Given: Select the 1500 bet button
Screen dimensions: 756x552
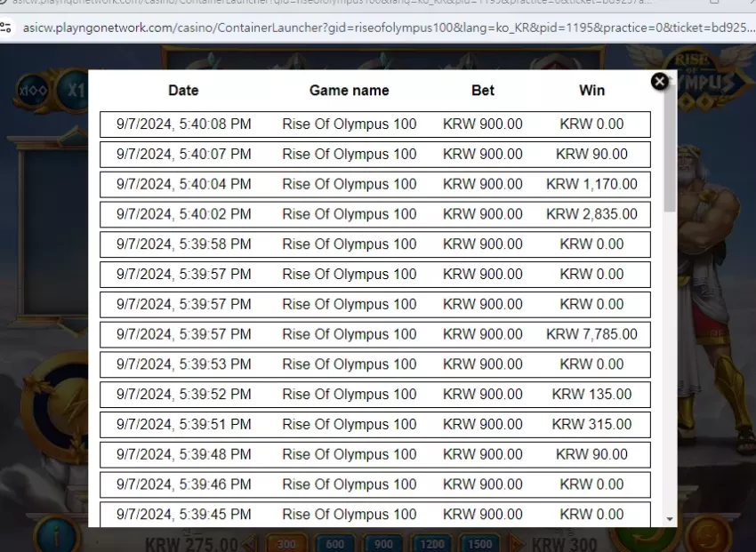Looking at the screenshot, I should pos(479,544).
